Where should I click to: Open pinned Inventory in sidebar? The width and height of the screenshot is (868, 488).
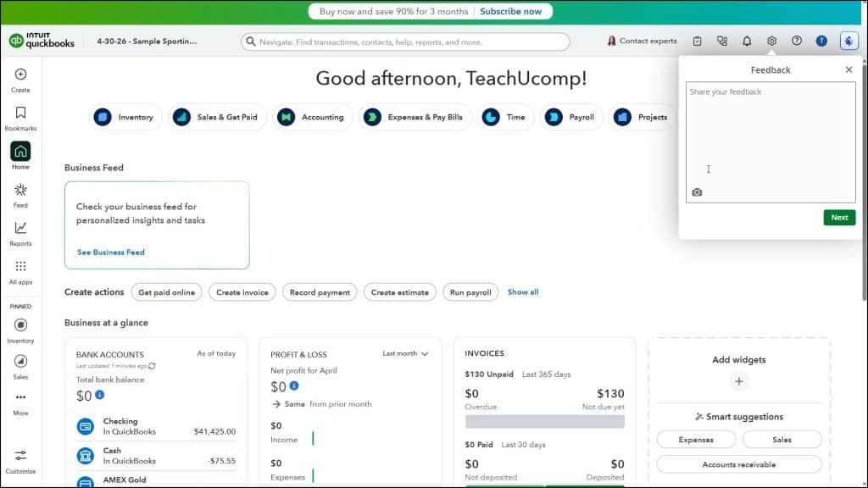[20, 331]
